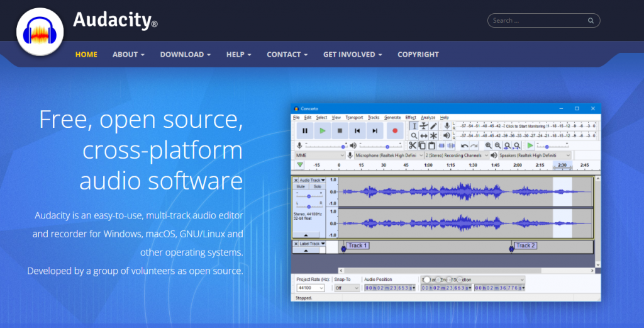The height and width of the screenshot is (328, 644).
Task: Click the Cut scissors icon
Action: tap(413, 145)
